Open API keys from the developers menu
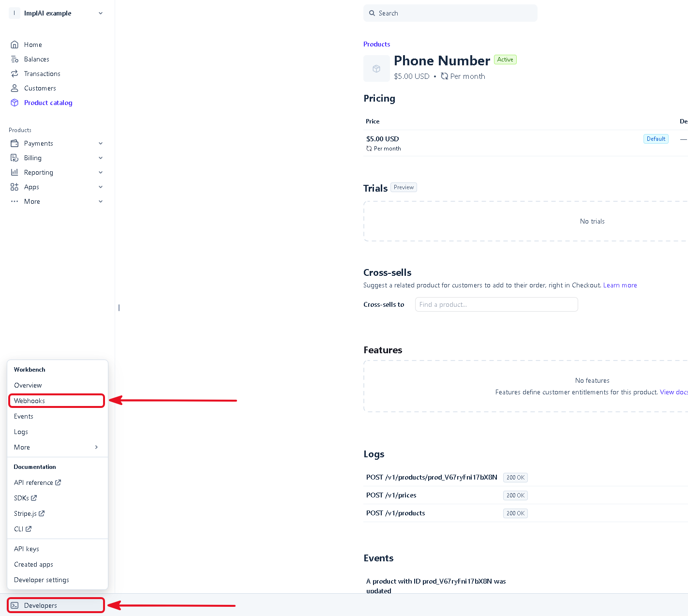 point(57,549)
